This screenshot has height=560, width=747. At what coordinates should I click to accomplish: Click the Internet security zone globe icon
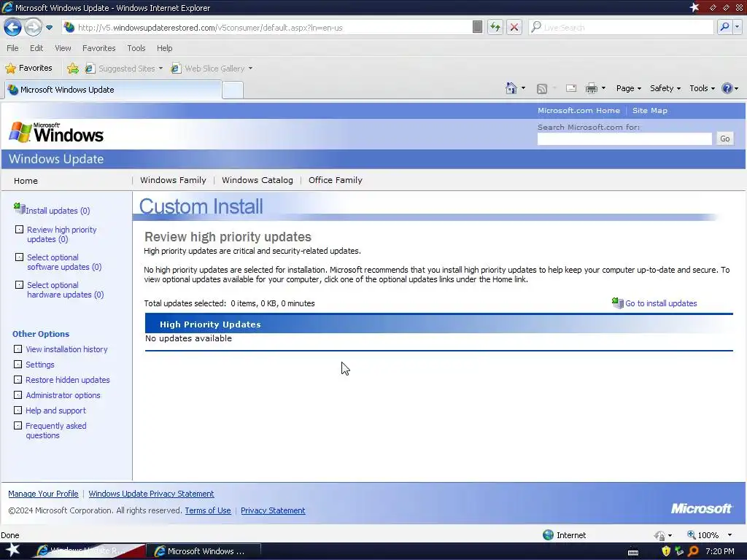point(548,534)
